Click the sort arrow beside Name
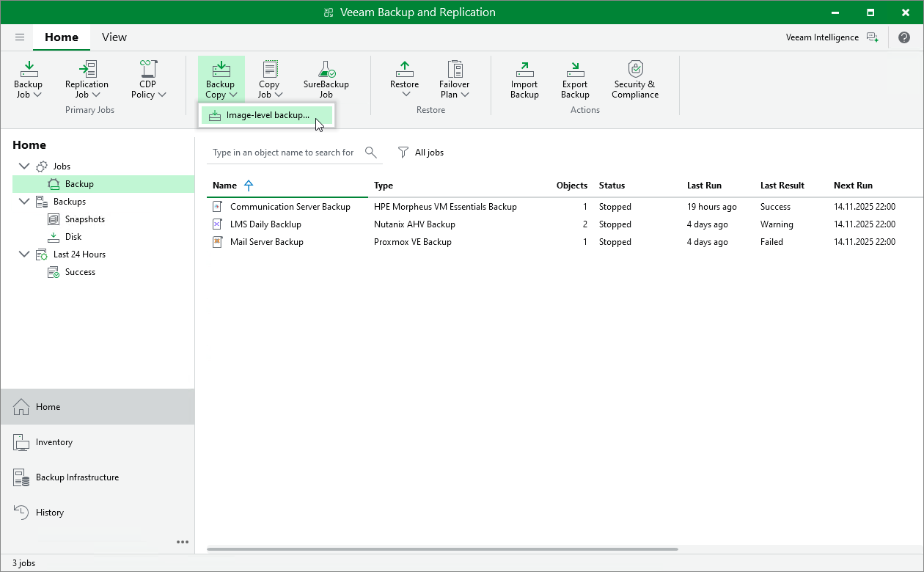 tap(248, 186)
